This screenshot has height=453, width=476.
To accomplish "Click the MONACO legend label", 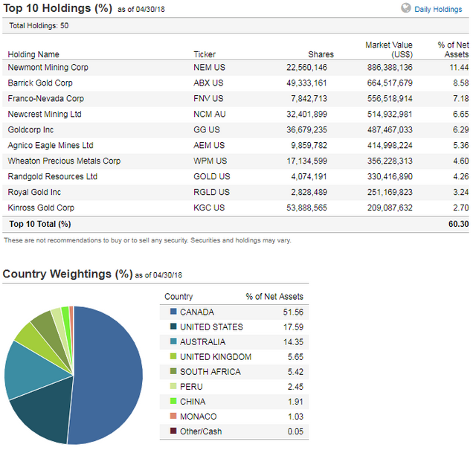I will click(199, 416).
